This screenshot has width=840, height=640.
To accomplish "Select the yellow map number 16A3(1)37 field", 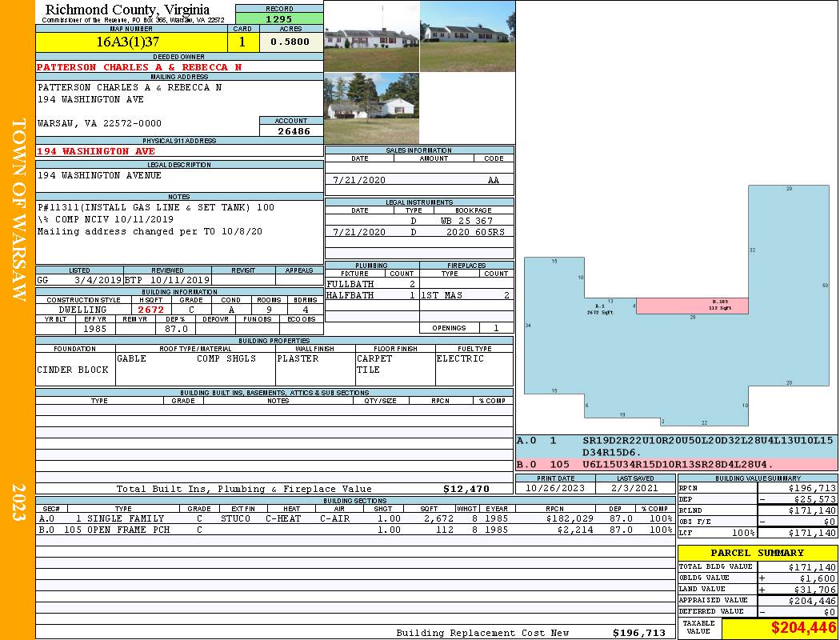I will (x=132, y=41).
